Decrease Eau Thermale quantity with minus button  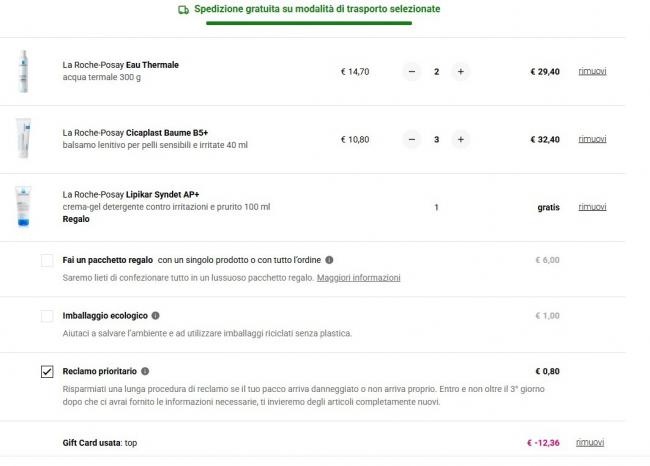point(412,71)
